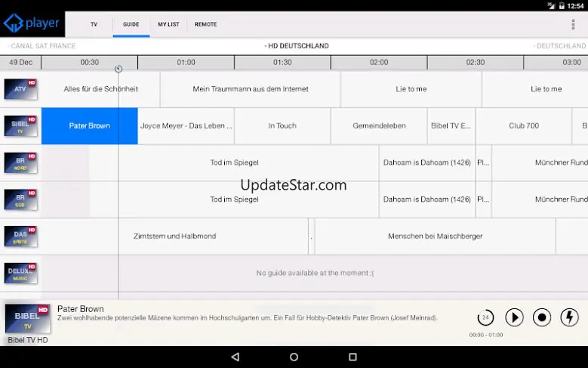Select the 02:00 time slot header
This screenshot has width=588, height=368.
pyautogui.click(x=379, y=62)
